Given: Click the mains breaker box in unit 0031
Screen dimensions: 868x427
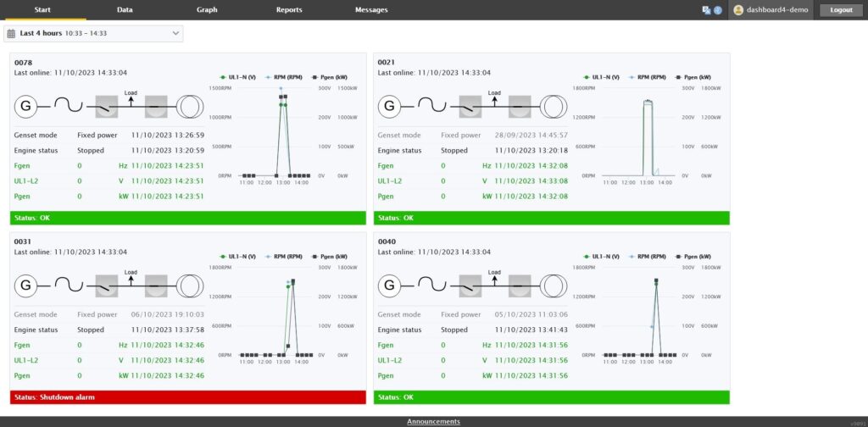Looking at the screenshot, I should point(156,286).
